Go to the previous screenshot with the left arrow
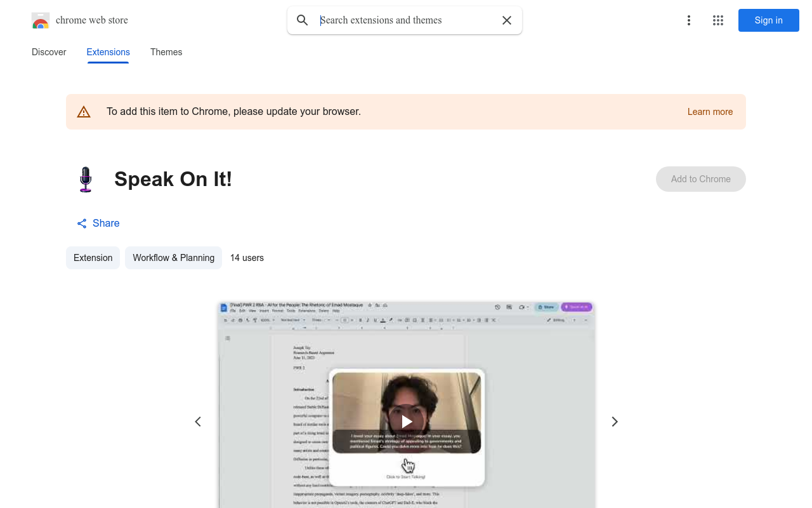 (198, 422)
